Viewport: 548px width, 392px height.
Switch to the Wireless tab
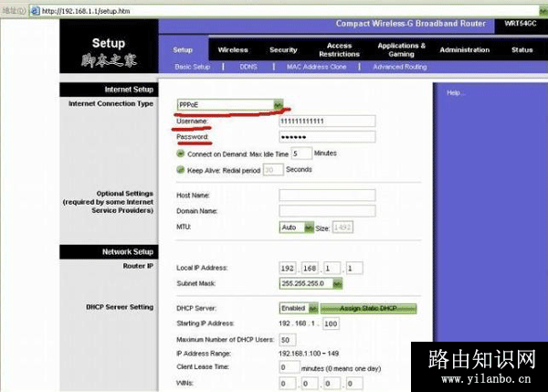pyautogui.click(x=233, y=50)
